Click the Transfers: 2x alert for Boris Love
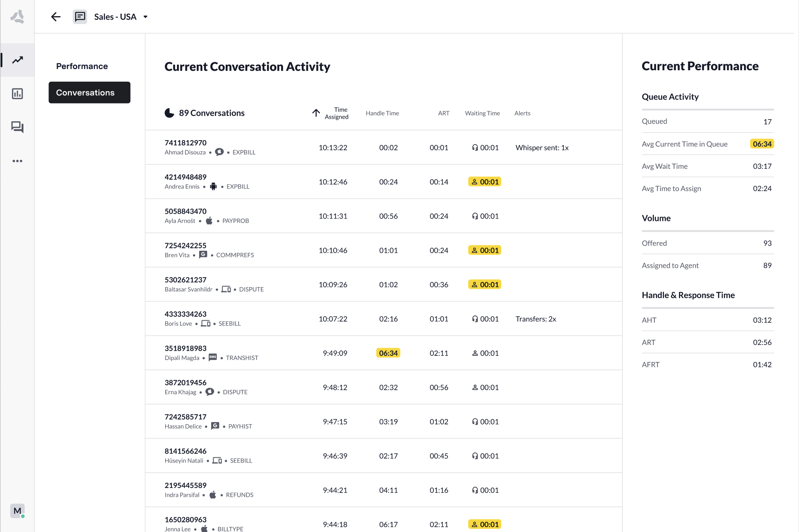This screenshot has width=799, height=532. click(x=536, y=319)
